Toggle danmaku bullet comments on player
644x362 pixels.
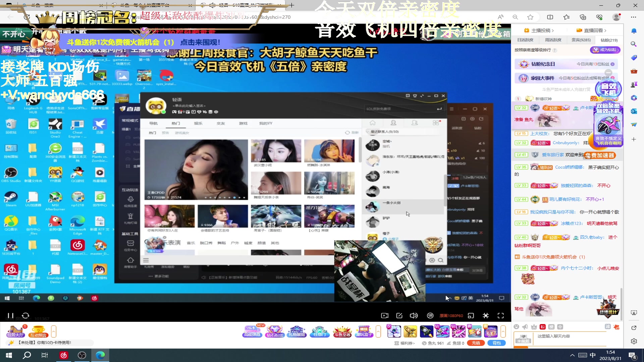pos(430,315)
